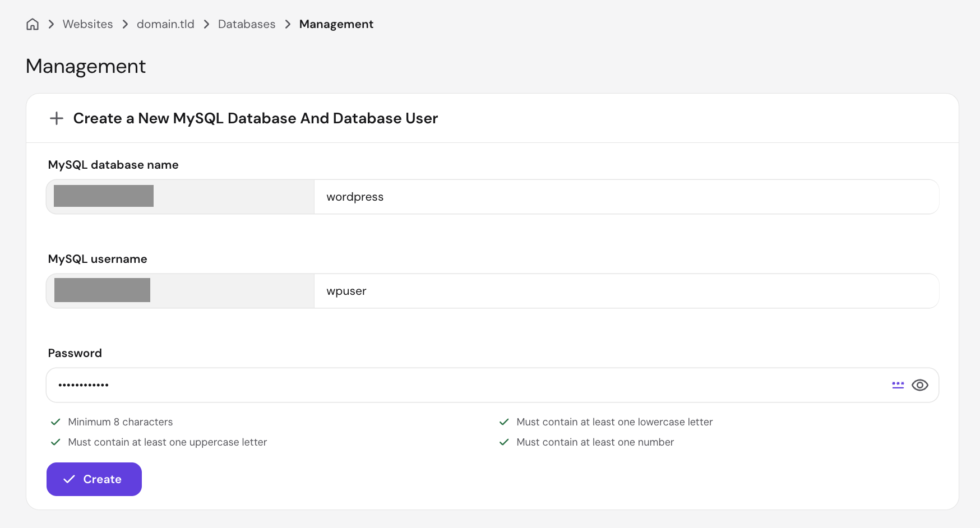Open the Websites breadcrumb link
Screen dimensions: 980x528
[x=87, y=24]
